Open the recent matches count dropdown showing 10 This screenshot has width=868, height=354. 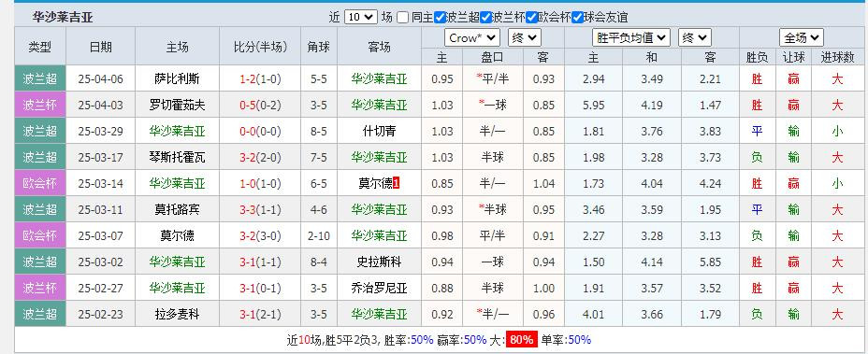pos(360,17)
